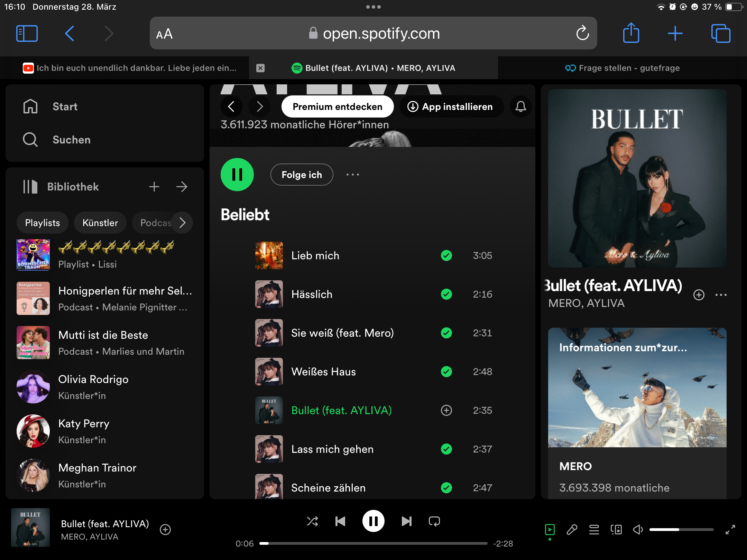747x560 pixels.
Task: Switch to the gutefrage browser tab
Action: click(622, 68)
